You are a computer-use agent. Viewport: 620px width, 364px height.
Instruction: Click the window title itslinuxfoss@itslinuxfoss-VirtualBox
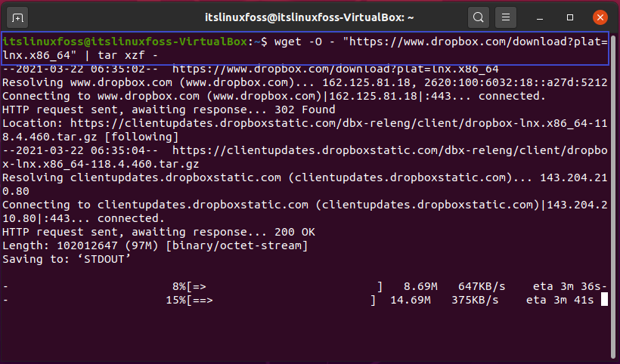point(309,18)
